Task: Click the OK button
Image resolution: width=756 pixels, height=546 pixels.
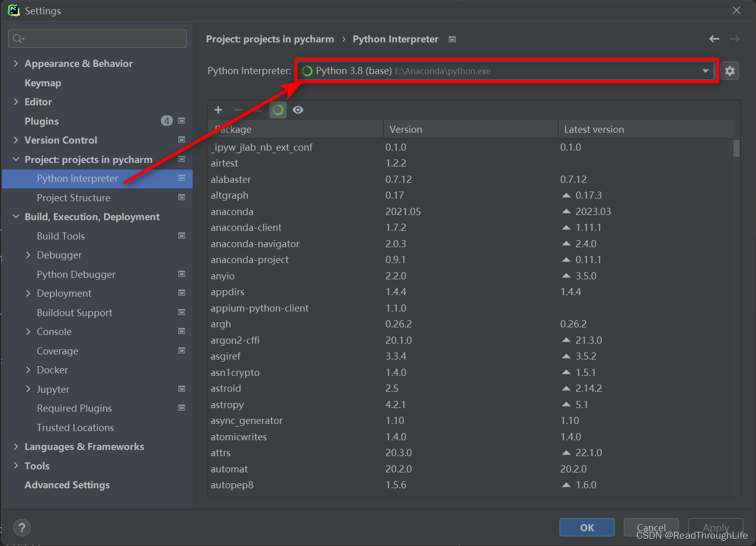Action: [587, 528]
